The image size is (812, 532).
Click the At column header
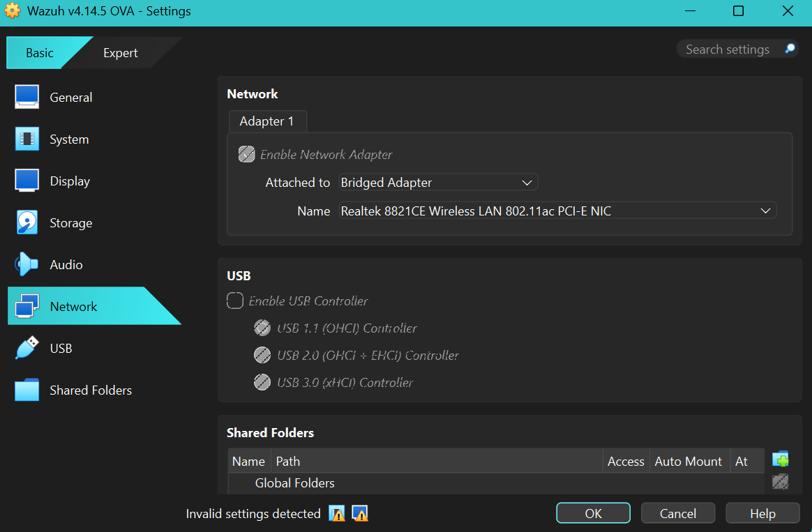747,461
